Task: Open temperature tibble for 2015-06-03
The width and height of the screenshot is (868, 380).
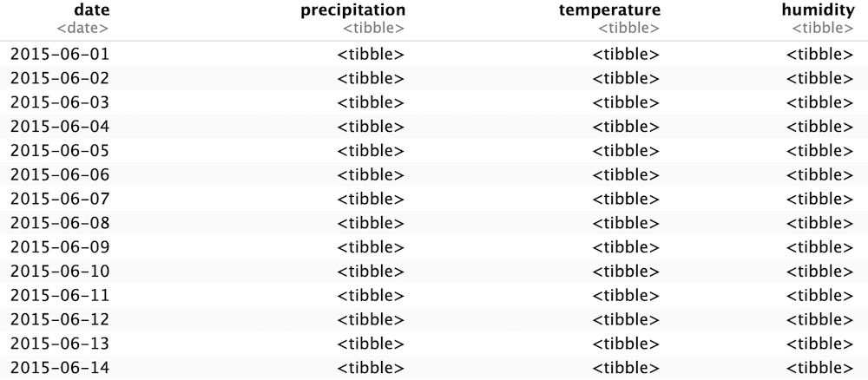Action: pyautogui.click(x=626, y=102)
